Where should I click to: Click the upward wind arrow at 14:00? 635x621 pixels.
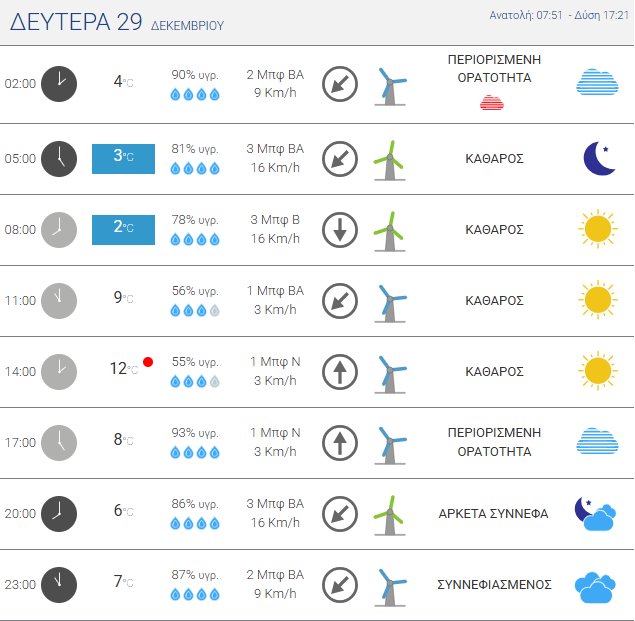pyautogui.click(x=340, y=372)
